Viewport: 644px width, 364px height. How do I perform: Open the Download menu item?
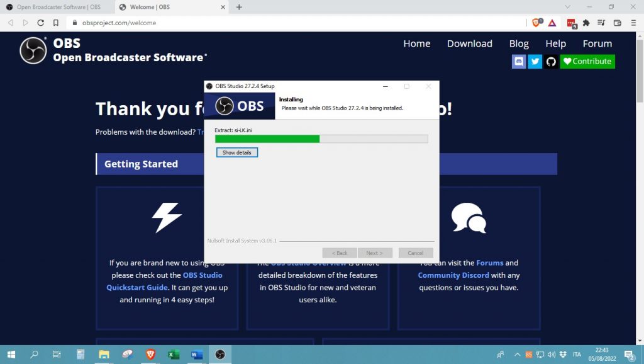click(x=469, y=43)
